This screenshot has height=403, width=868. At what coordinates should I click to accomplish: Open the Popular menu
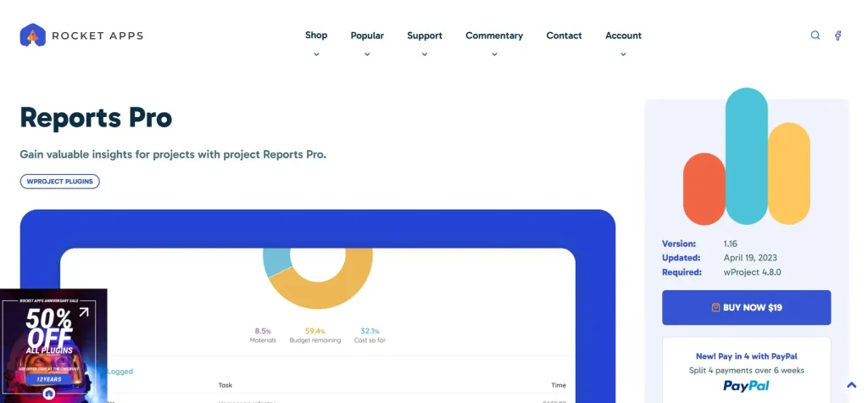pyautogui.click(x=367, y=36)
